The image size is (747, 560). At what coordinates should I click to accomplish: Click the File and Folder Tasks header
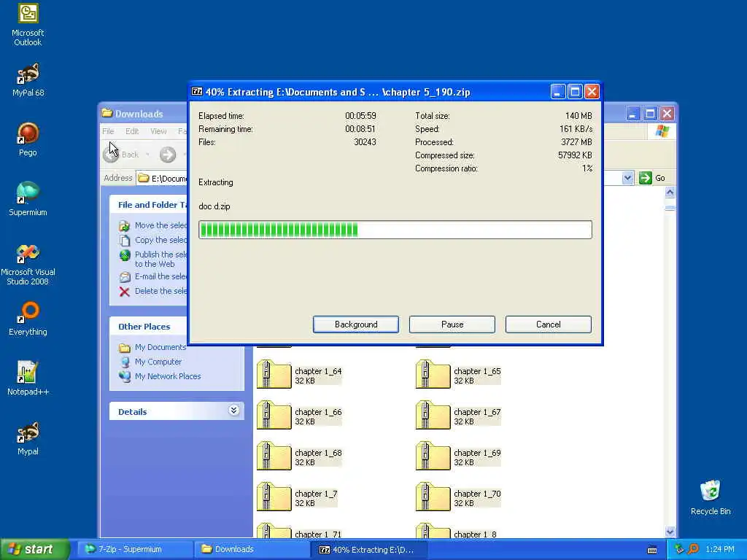pyautogui.click(x=148, y=205)
